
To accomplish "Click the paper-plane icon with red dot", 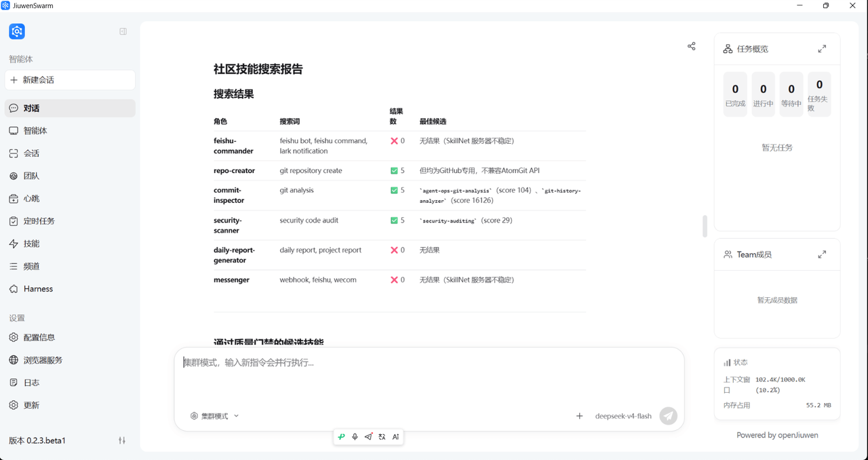I will [x=368, y=437].
